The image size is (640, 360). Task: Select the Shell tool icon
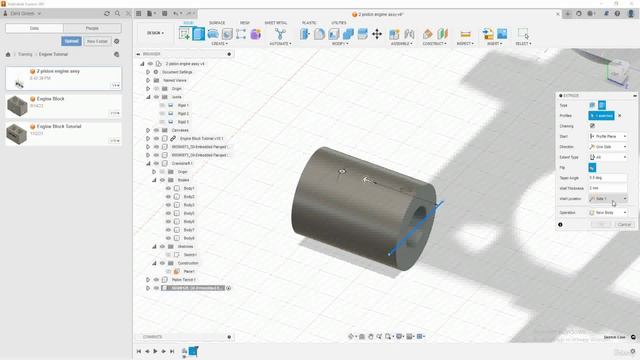coord(333,34)
